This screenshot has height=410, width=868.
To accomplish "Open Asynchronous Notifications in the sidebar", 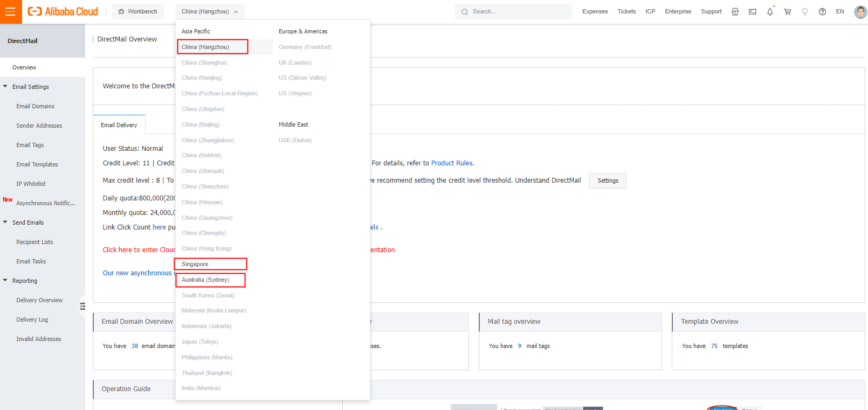I will tap(45, 203).
